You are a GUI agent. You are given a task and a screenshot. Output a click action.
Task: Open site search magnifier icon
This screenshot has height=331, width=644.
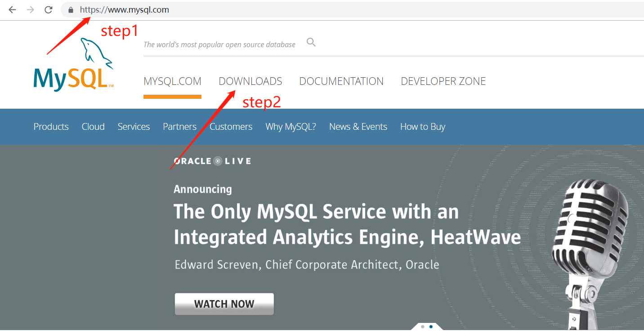(311, 43)
